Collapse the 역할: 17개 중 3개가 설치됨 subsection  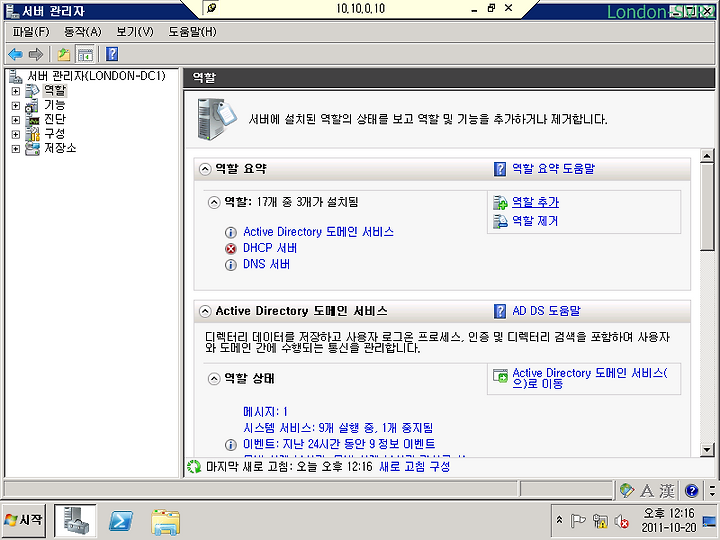pos(214,202)
